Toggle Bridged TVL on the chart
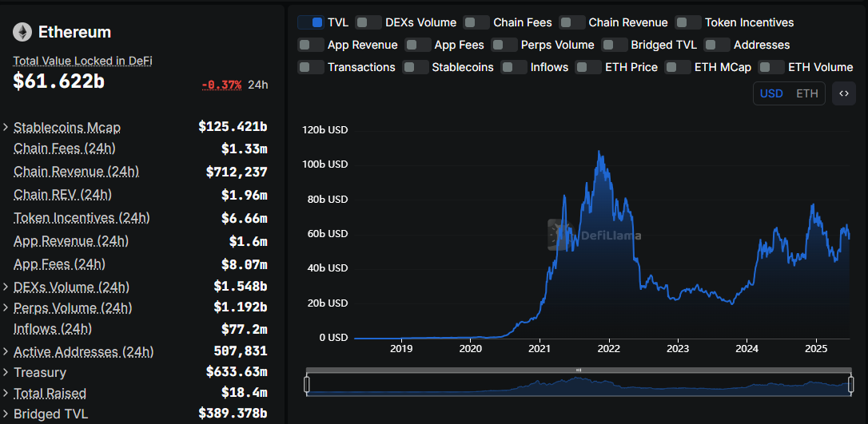Screen dimensions: 868x424 point(614,45)
